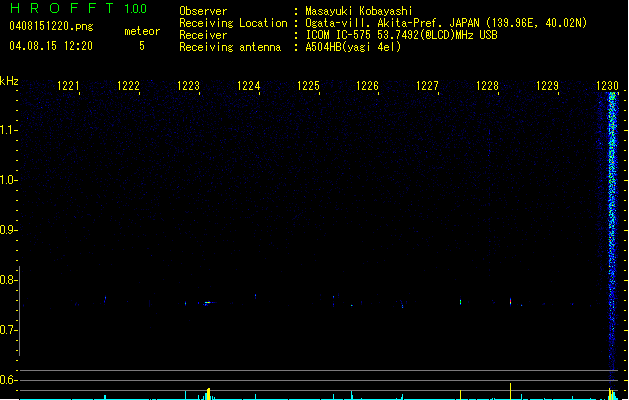Click the Receiving Location value text
The height and width of the screenshot is (400, 629).
446,23
